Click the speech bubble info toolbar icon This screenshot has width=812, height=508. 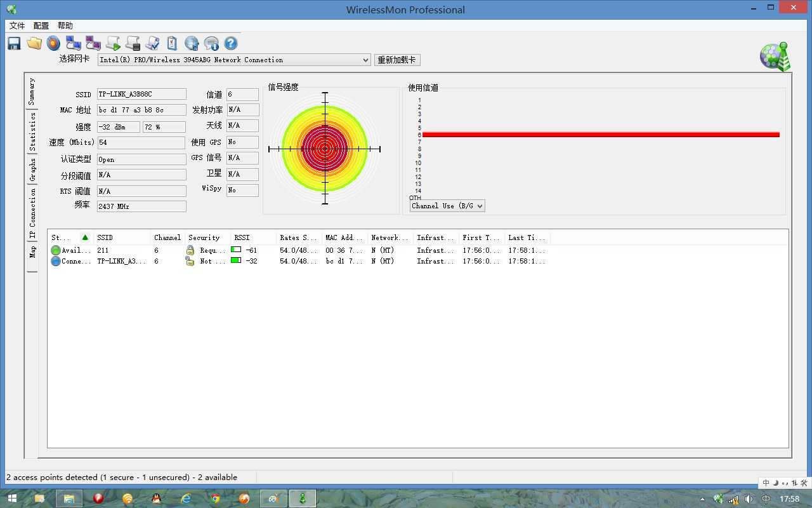[211, 43]
